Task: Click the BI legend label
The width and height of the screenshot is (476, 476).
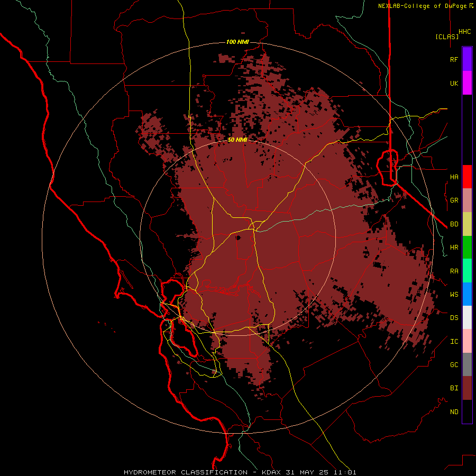Action: 454,388
